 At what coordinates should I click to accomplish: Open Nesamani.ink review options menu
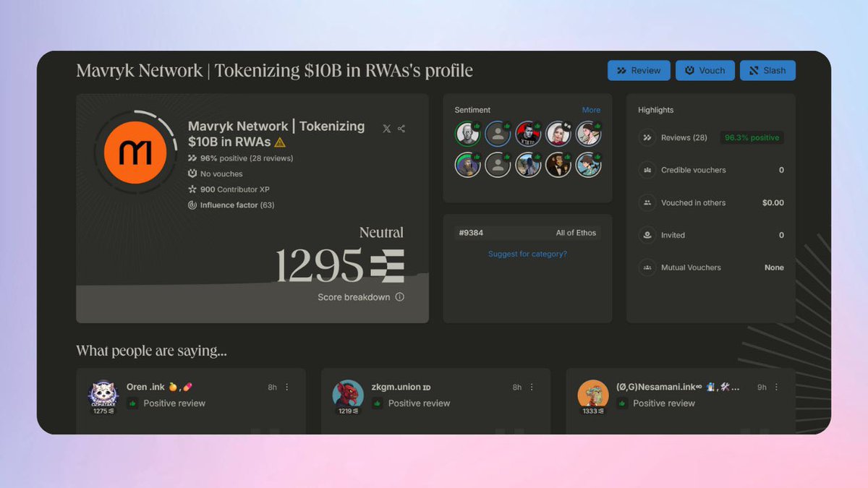click(777, 388)
